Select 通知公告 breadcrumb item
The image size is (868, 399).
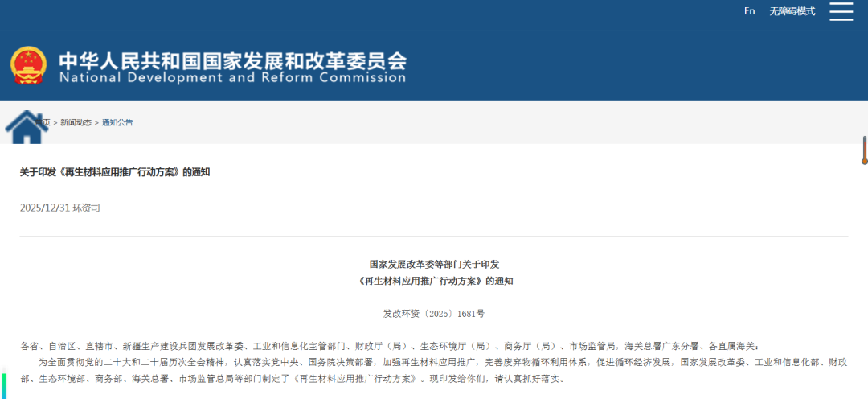tap(117, 123)
